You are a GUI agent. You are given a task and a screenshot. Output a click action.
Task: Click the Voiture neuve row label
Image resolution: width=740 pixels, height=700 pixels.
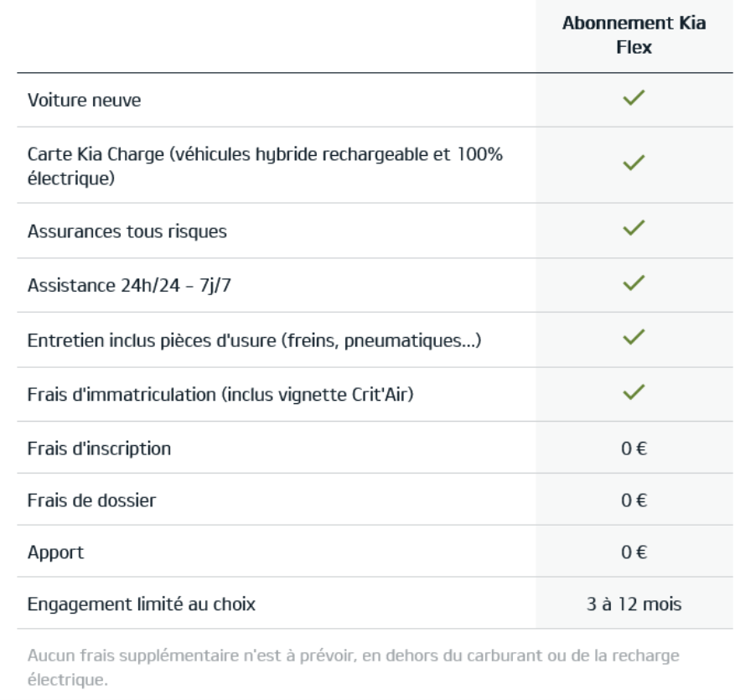click(x=84, y=100)
